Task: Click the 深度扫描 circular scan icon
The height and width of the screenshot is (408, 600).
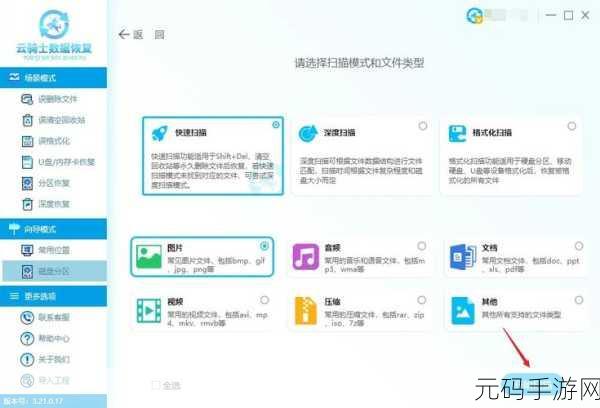Action: (x=308, y=133)
